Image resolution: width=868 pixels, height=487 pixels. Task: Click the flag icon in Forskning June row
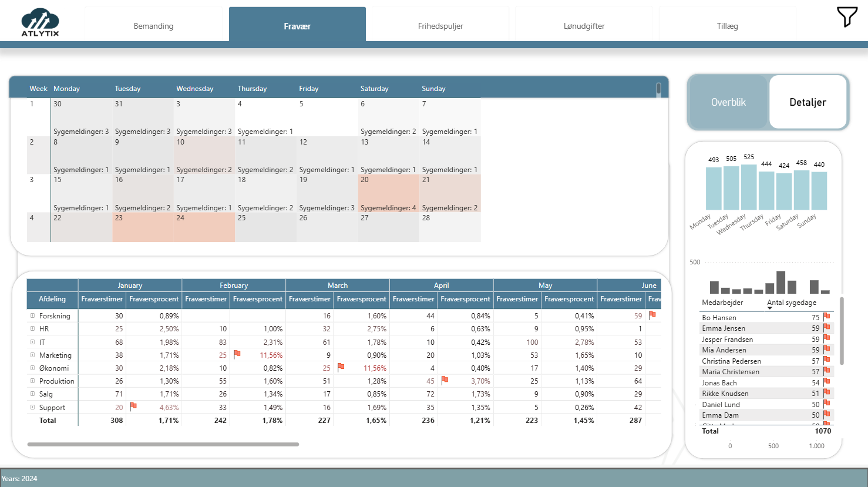point(652,315)
